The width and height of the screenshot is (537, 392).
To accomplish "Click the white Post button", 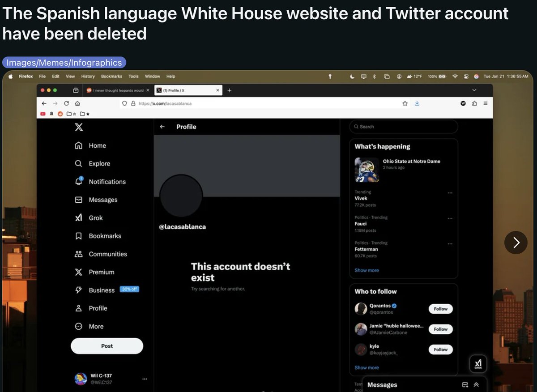I will (107, 346).
